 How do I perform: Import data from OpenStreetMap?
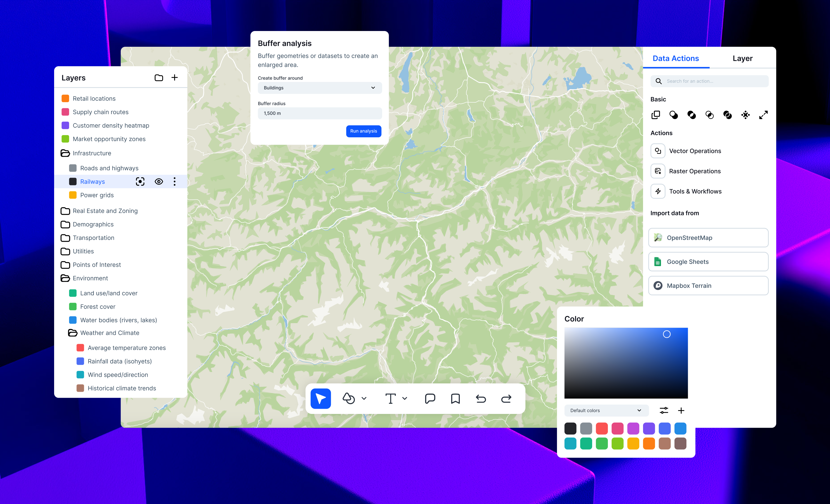[x=708, y=238]
